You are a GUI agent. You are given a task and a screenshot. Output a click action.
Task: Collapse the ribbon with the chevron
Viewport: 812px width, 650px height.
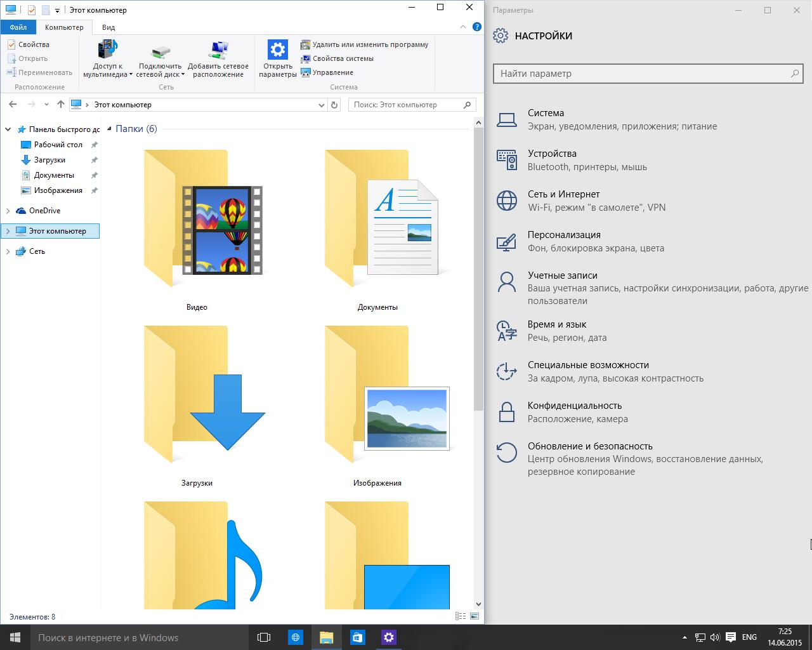(462, 27)
